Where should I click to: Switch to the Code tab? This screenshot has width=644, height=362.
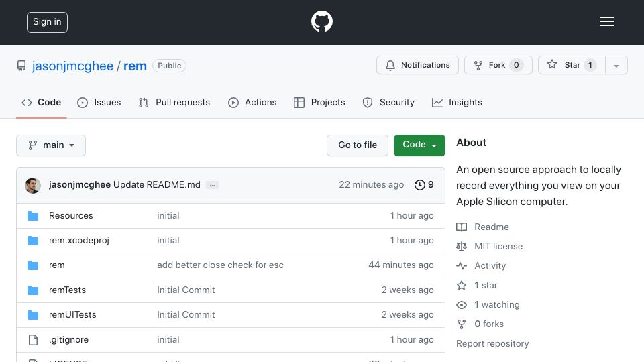click(x=42, y=102)
